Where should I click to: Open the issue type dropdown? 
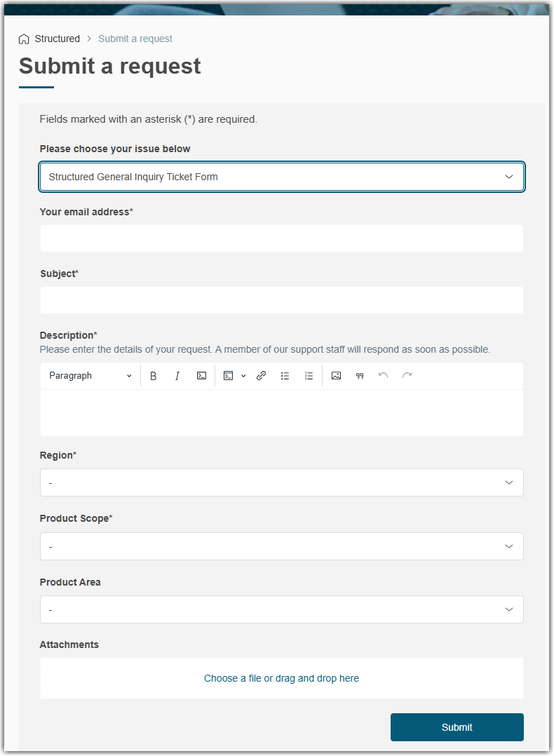click(x=282, y=177)
